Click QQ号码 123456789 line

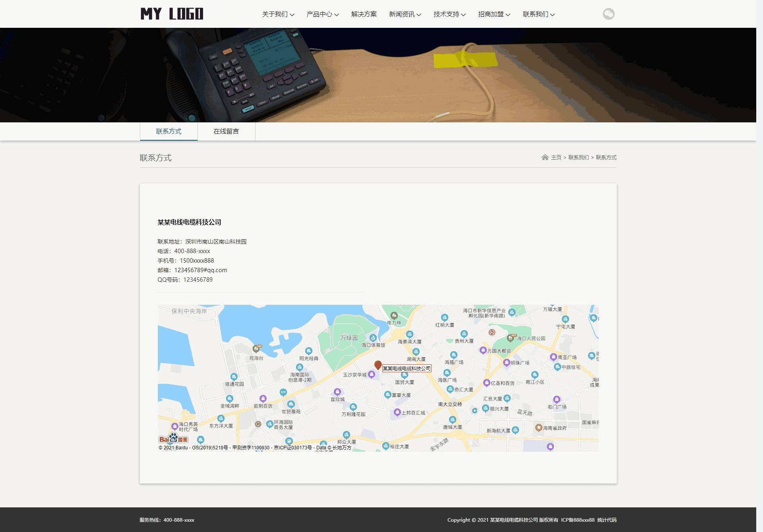[x=185, y=280]
